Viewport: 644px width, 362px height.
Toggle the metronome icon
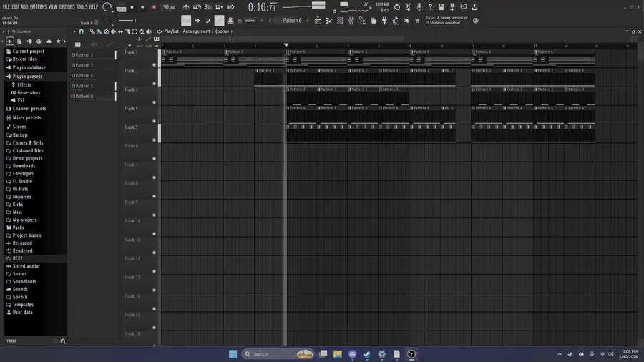coord(186,7)
